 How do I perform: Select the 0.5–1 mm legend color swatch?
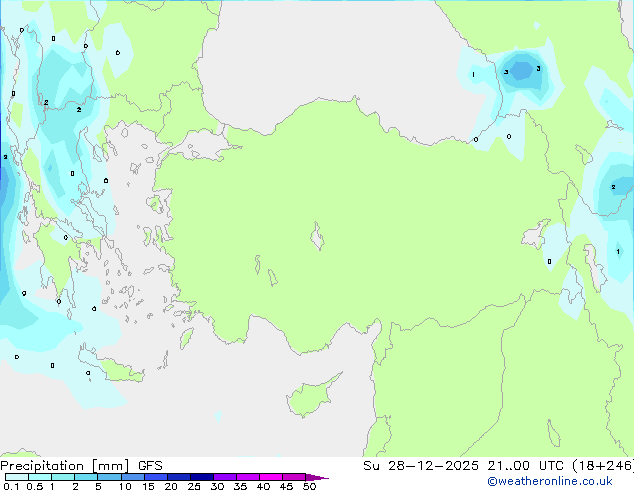point(40,477)
